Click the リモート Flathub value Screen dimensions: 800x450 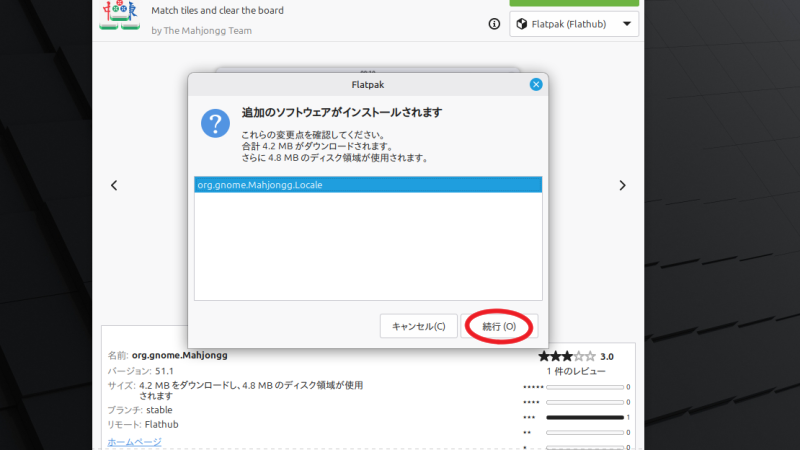[161, 424]
